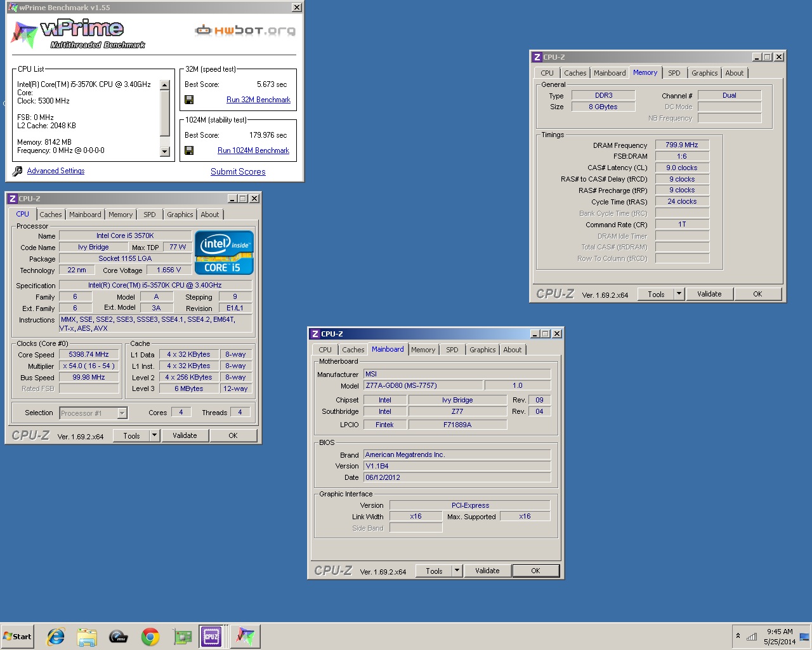
Task: Open the MSI application in the taskbar
Action: [118, 637]
